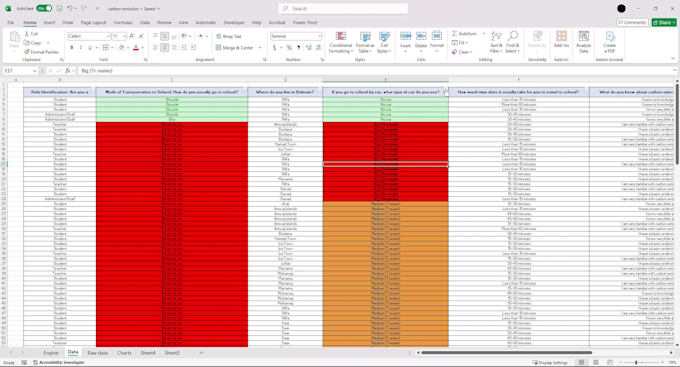Open the Find & Select menu
The image size is (680, 367).
(512, 42)
